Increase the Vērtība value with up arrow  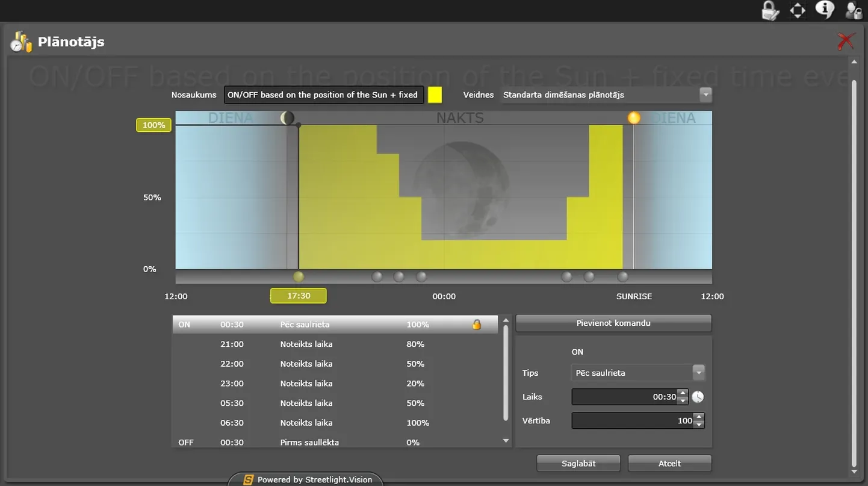[699, 417]
